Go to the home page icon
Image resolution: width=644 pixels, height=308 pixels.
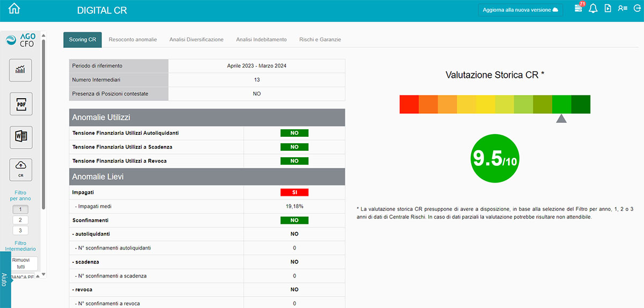point(14,9)
